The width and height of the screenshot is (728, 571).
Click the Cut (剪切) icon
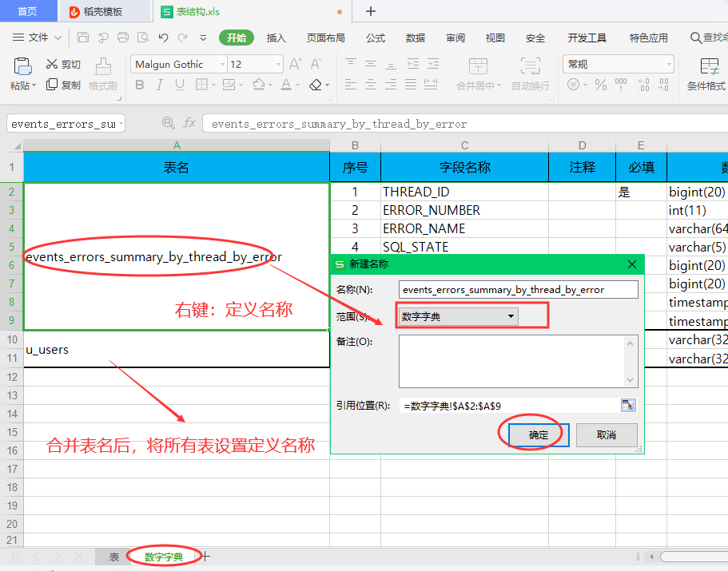click(63, 65)
